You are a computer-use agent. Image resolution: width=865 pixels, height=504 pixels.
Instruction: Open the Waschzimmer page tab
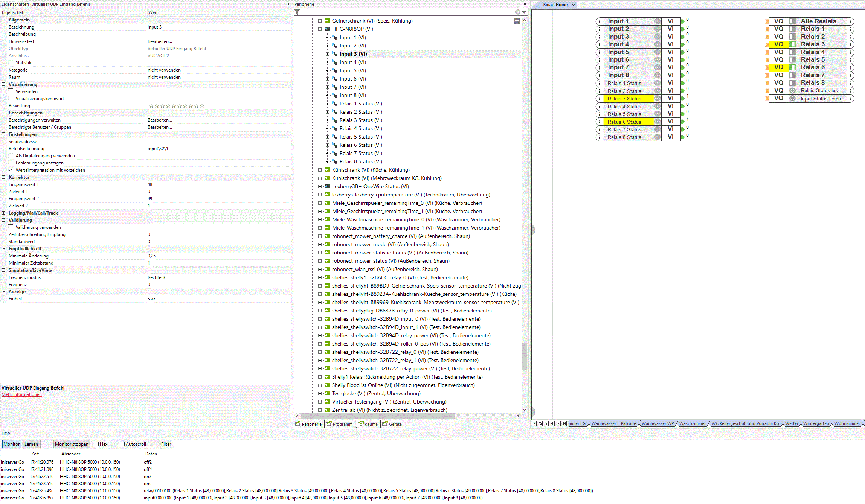point(692,423)
